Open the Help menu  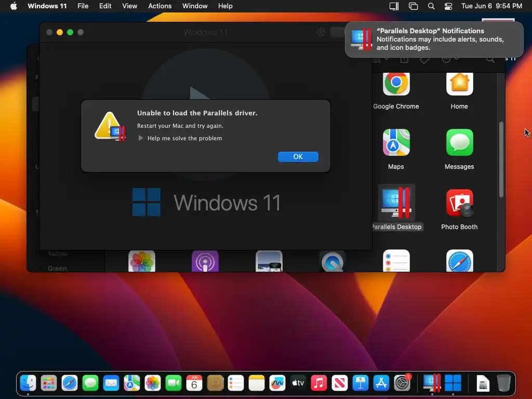(225, 6)
